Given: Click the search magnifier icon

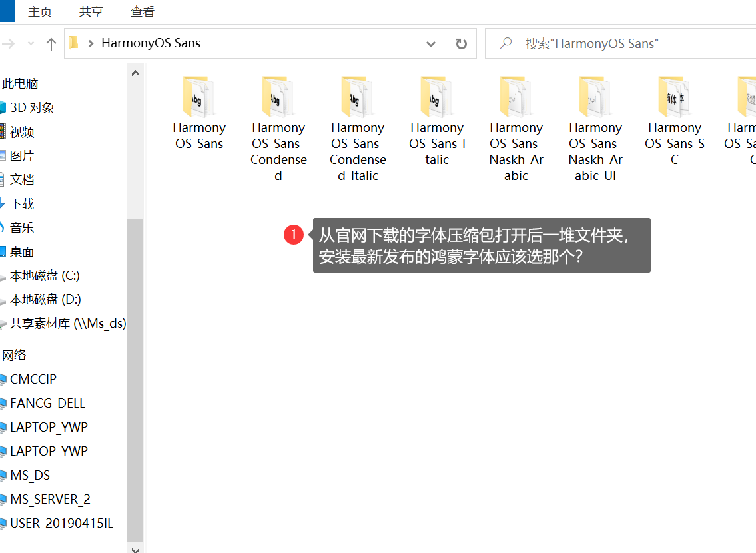Looking at the screenshot, I should pyautogui.click(x=506, y=43).
